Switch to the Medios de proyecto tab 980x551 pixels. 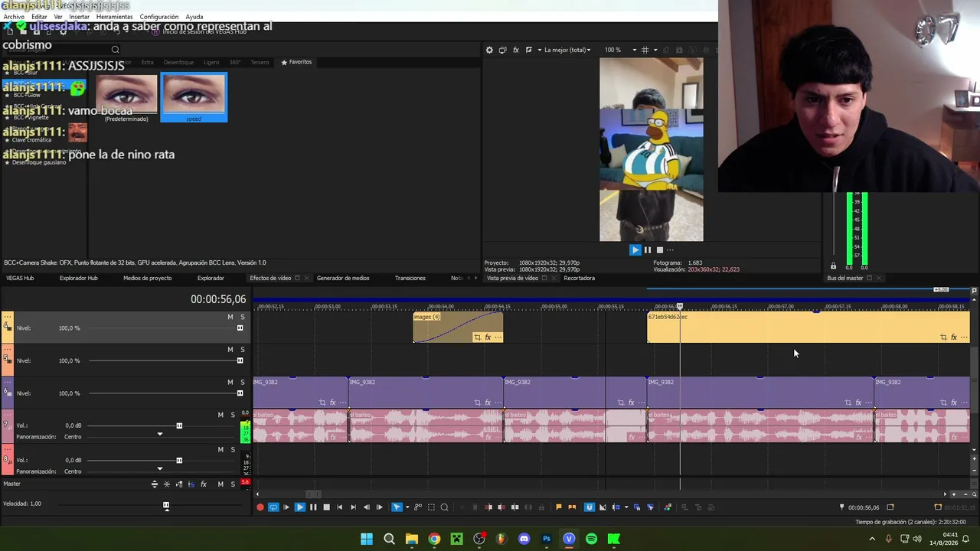(147, 278)
